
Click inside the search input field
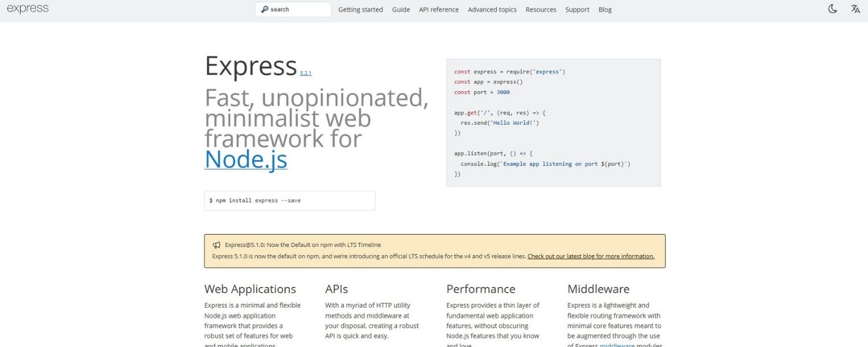(x=295, y=9)
